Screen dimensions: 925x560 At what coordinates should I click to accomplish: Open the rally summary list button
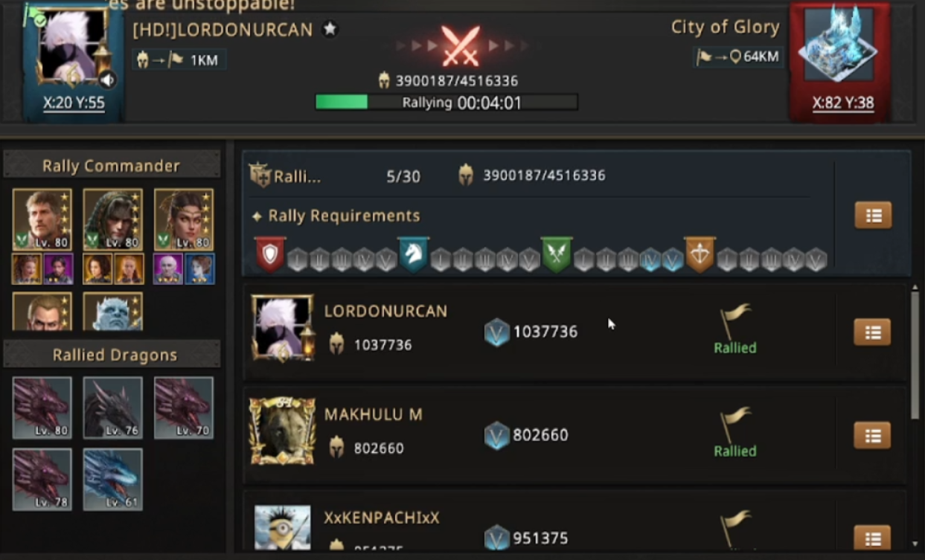point(873,216)
